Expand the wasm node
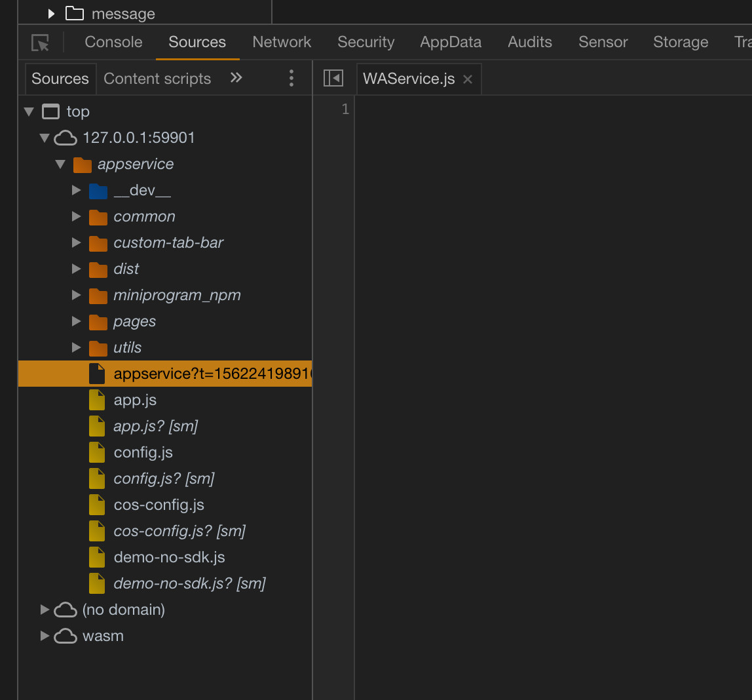 click(44, 636)
